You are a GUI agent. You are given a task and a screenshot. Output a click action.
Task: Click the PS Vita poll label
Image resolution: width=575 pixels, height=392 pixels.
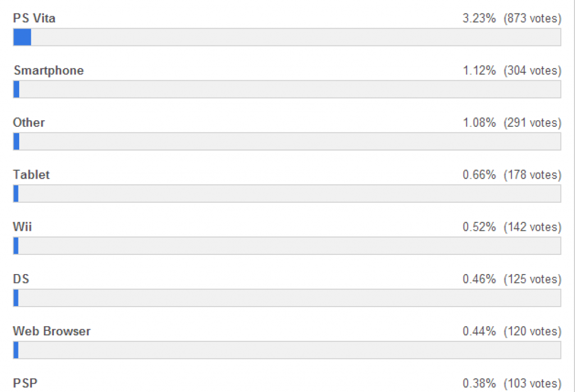(34, 19)
